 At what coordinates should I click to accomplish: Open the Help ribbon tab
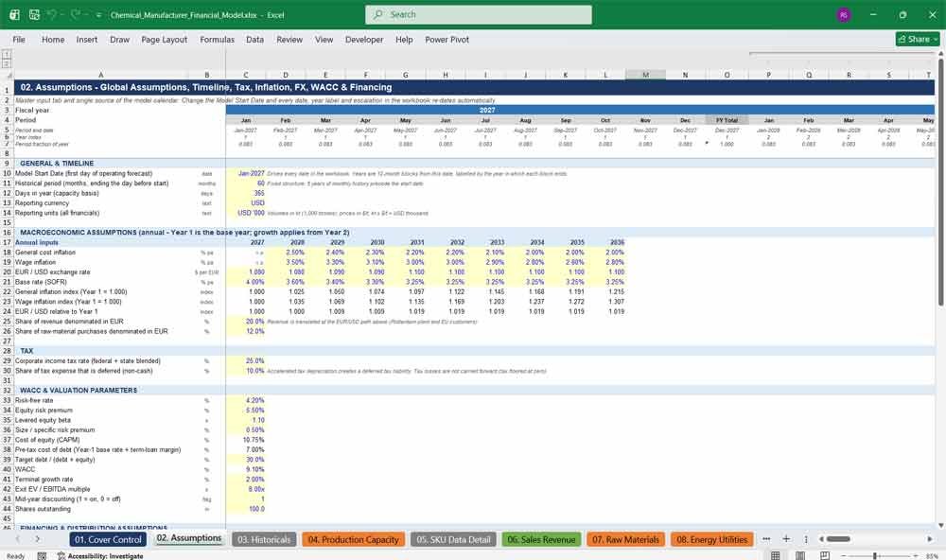click(404, 39)
